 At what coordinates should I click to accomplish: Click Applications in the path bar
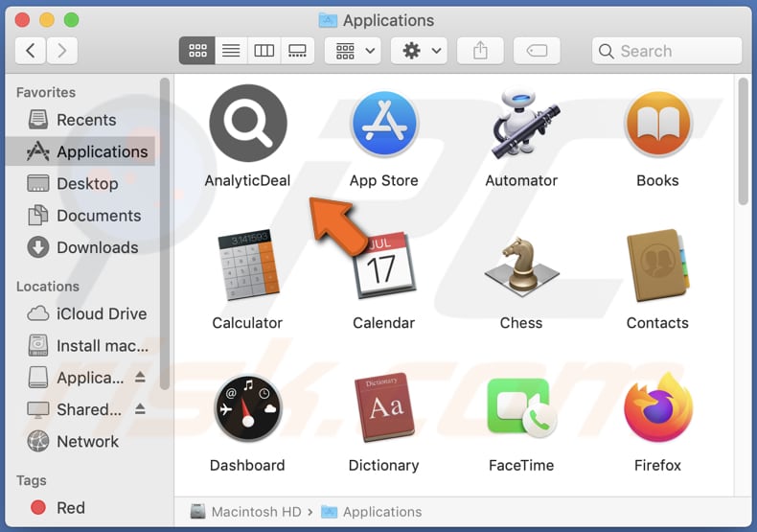(x=372, y=512)
